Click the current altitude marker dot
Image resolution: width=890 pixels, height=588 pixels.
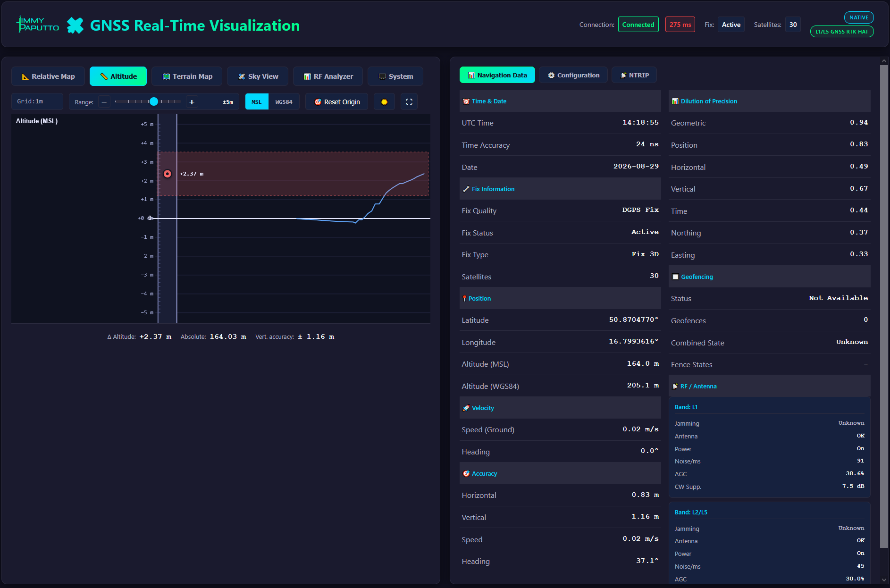coord(168,174)
